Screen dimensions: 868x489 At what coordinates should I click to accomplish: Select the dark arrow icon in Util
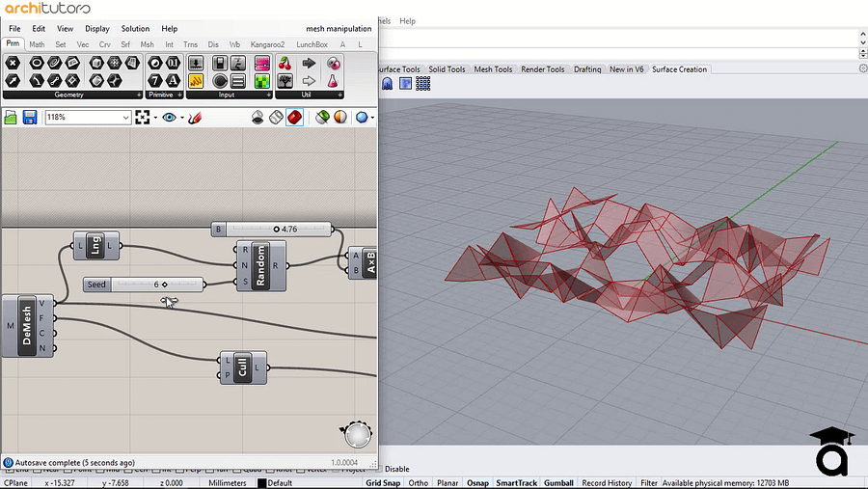click(309, 63)
